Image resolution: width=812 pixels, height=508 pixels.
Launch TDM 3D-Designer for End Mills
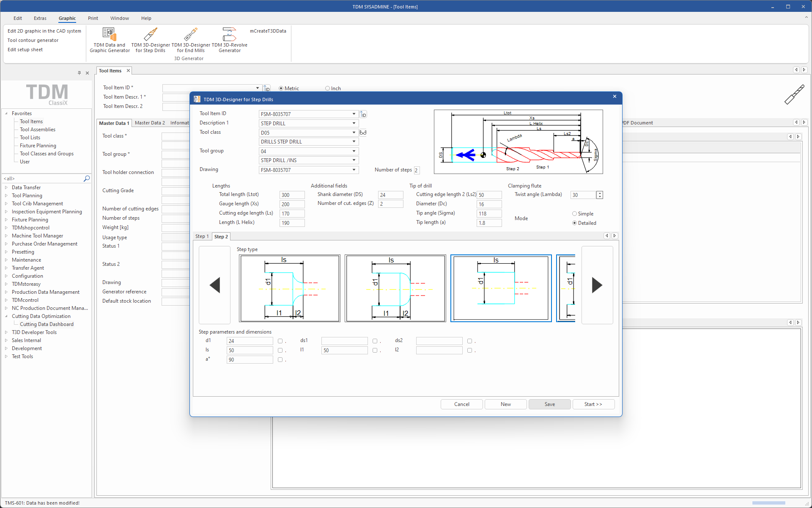click(191, 40)
